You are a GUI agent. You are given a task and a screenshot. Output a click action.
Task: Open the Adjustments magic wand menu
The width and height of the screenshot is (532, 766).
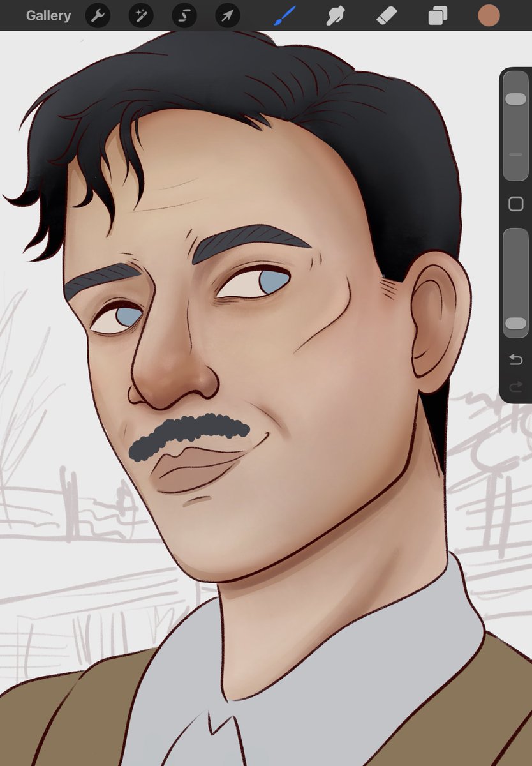pos(141,16)
